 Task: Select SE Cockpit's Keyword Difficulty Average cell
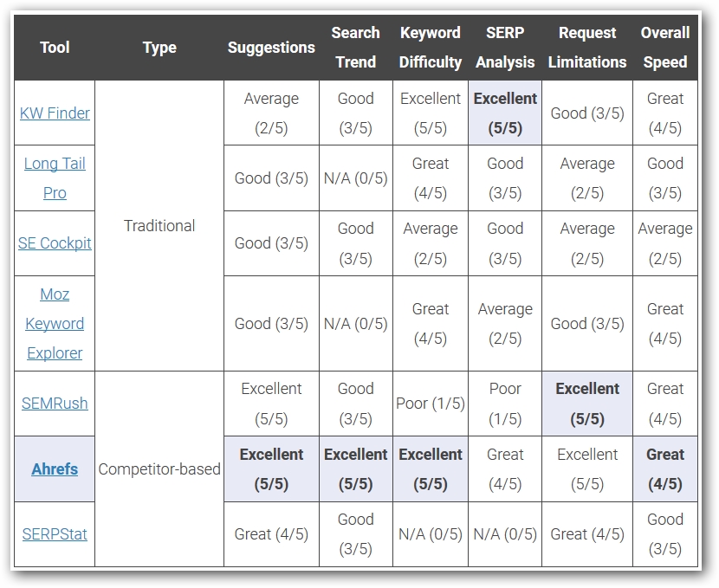[x=431, y=242]
